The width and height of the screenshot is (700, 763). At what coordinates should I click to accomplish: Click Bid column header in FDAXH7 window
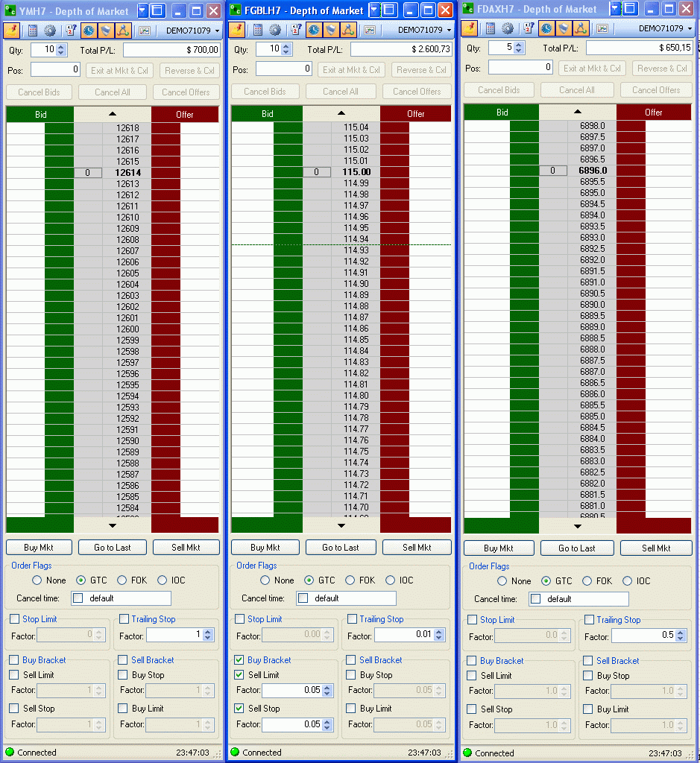click(502, 113)
